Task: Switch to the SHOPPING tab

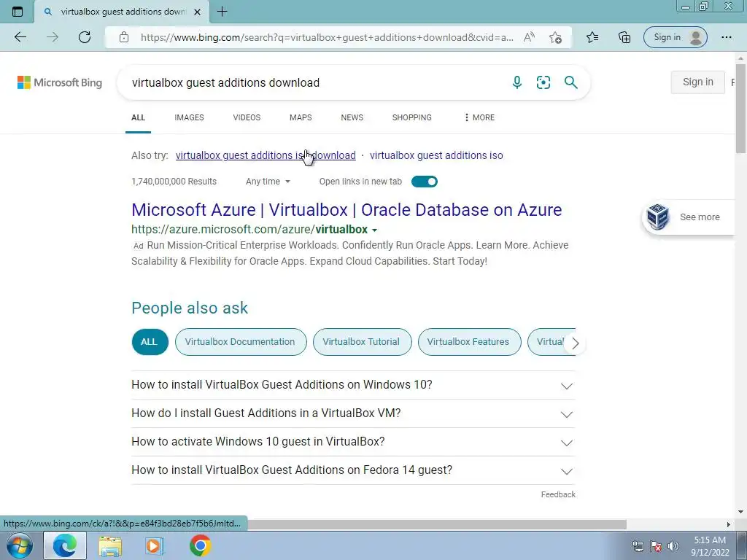Action: pos(411,117)
